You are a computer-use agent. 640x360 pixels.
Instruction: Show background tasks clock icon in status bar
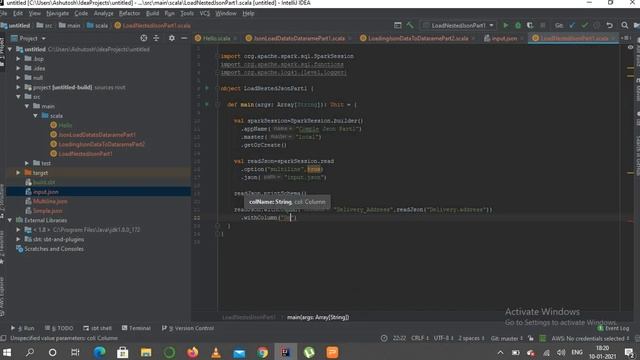pyautogui.click(x=384, y=338)
